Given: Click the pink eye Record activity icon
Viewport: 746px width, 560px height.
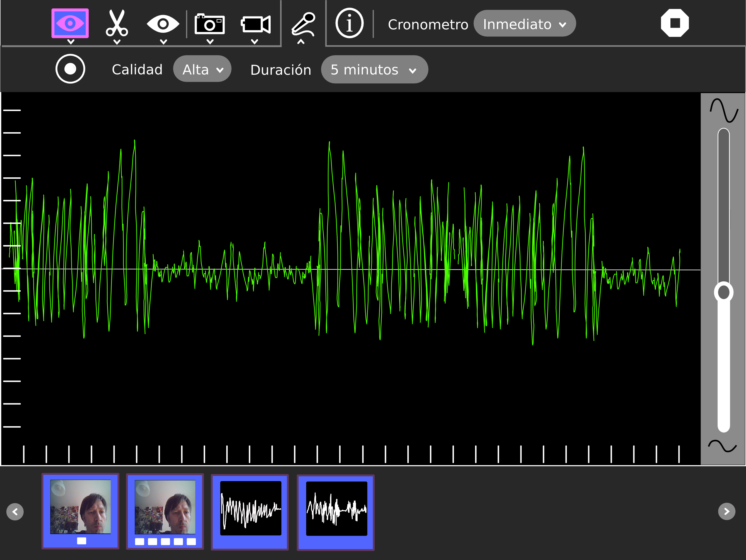Looking at the screenshot, I should pyautogui.click(x=70, y=23).
